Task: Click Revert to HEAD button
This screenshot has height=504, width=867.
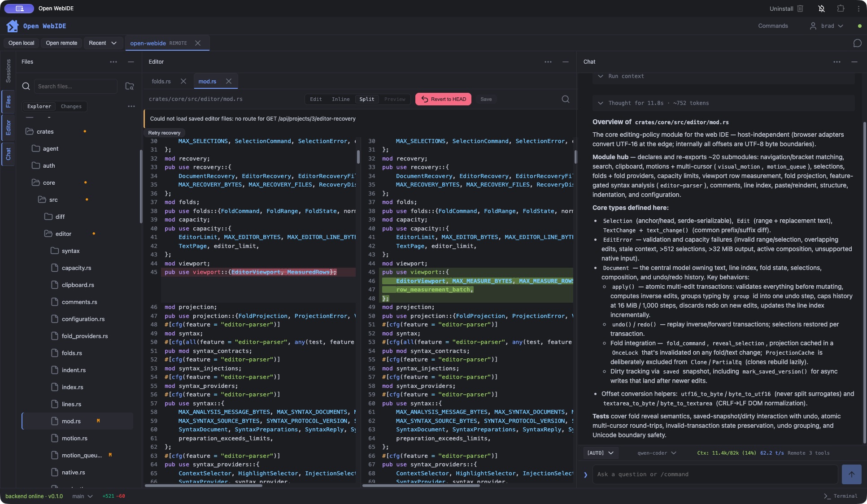Action: (443, 99)
